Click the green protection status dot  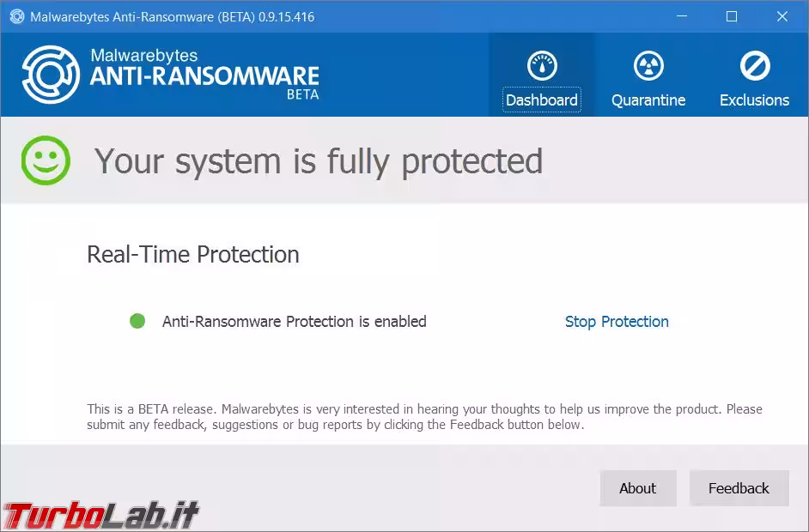(x=137, y=321)
